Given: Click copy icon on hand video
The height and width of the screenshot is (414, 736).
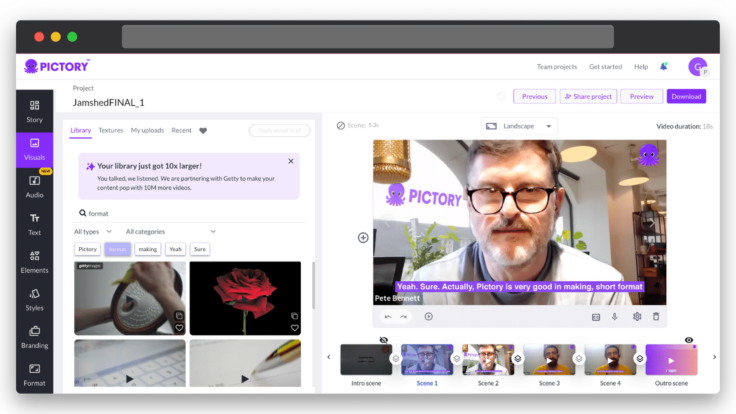Looking at the screenshot, I should coord(179,316).
